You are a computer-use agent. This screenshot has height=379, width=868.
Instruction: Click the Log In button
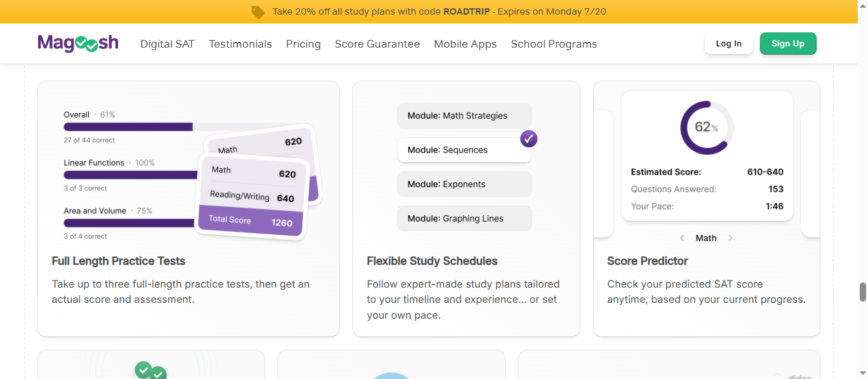(x=729, y=44)
